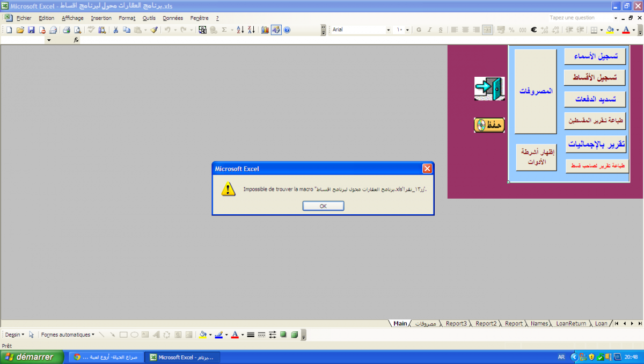Select the objects pointer in Drawing toolbar
Screen dimensions: 644x364
pos(32,334)
